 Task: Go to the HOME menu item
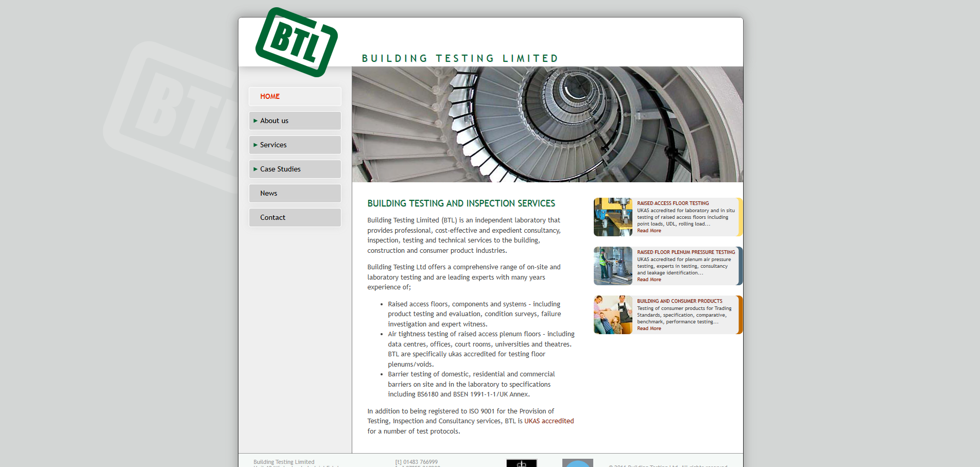pos(270,96)
